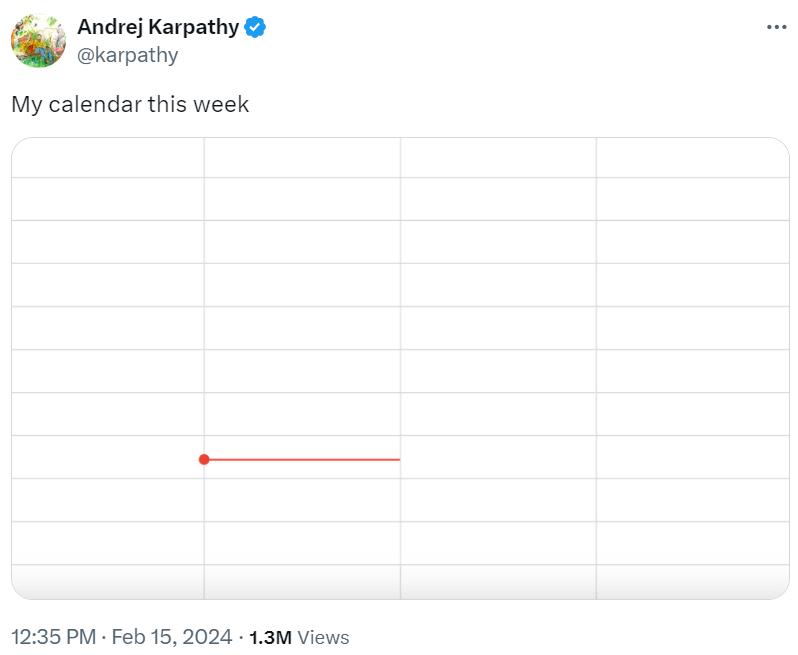Open the three-dot more options menu
Image resolution: width=798 pixels, height=655 pixels.
777,27
